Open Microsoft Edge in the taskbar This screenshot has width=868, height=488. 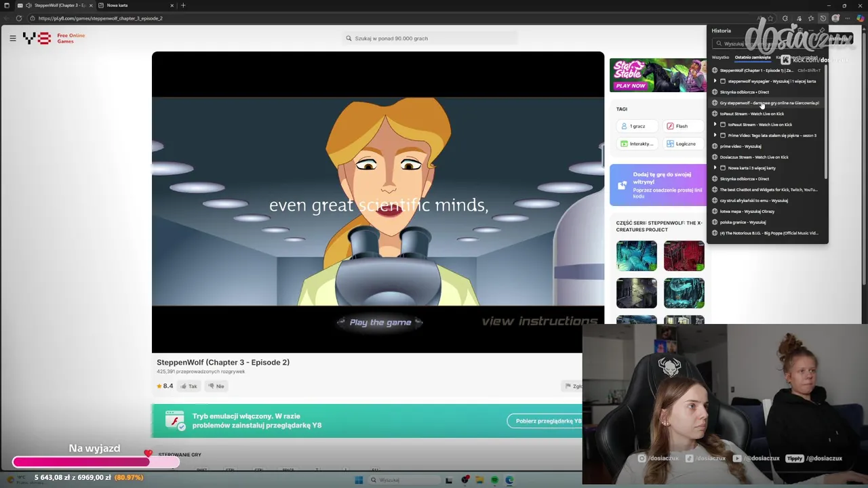pos(509,480)
